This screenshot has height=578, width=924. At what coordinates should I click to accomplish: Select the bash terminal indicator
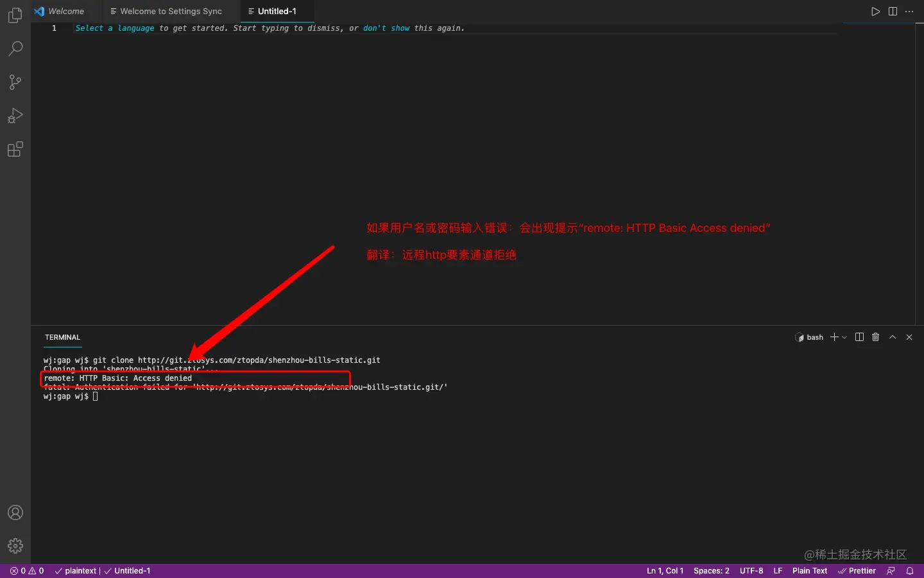coord(809,337)
